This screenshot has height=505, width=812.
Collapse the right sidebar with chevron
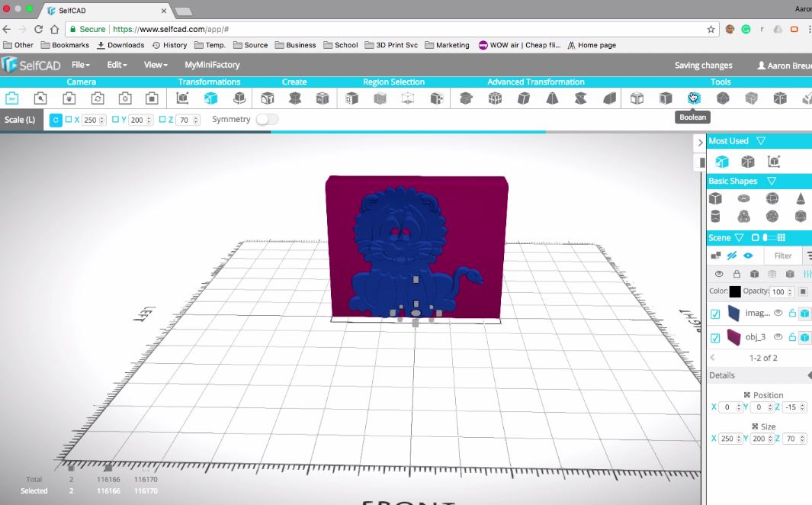700,143
